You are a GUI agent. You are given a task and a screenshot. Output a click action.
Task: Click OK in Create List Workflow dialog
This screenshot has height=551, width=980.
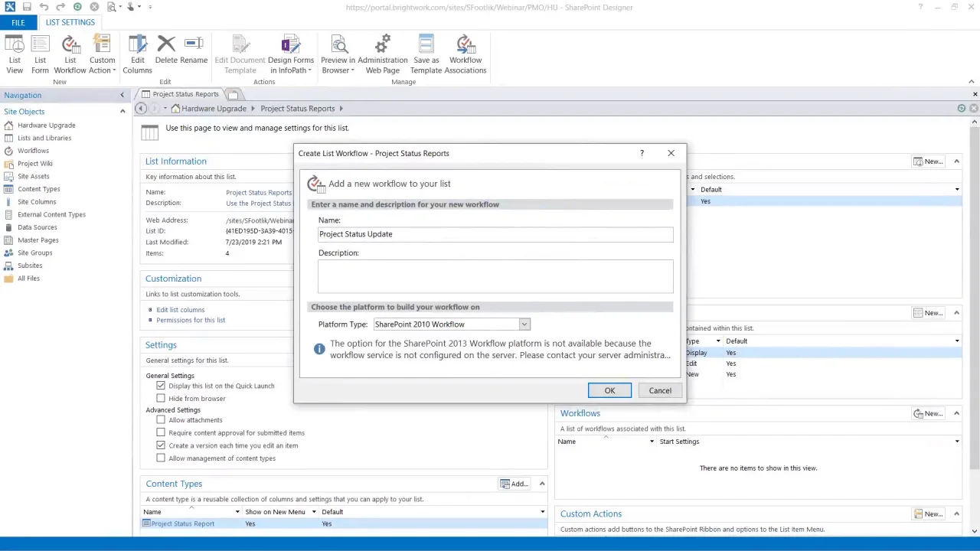609,390
